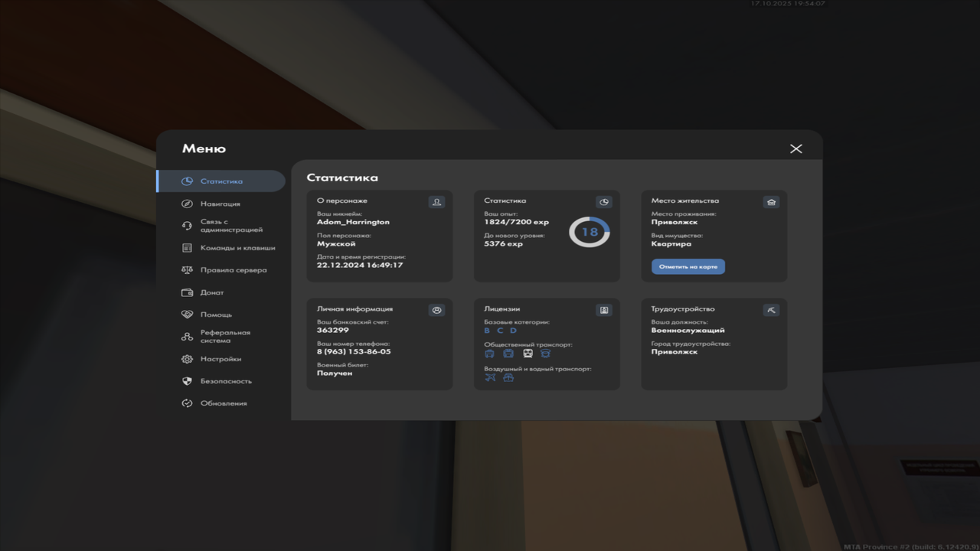Viewport: 980px width, 551px height.
Task: Click the date-time stamp 17.10.2025
Action: point(788,4)
